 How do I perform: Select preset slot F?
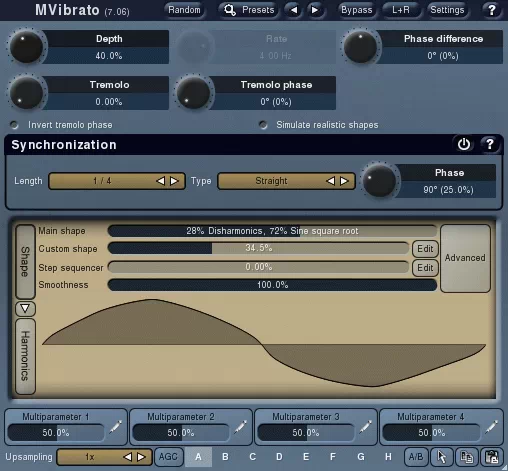click(x=333, y=457)
